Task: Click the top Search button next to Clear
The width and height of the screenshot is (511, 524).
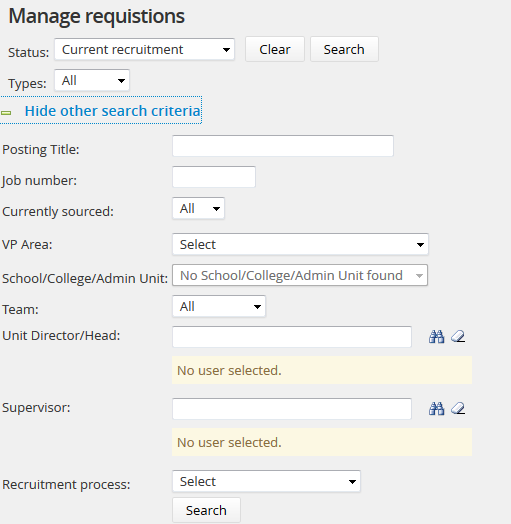Action: (344, 49)
